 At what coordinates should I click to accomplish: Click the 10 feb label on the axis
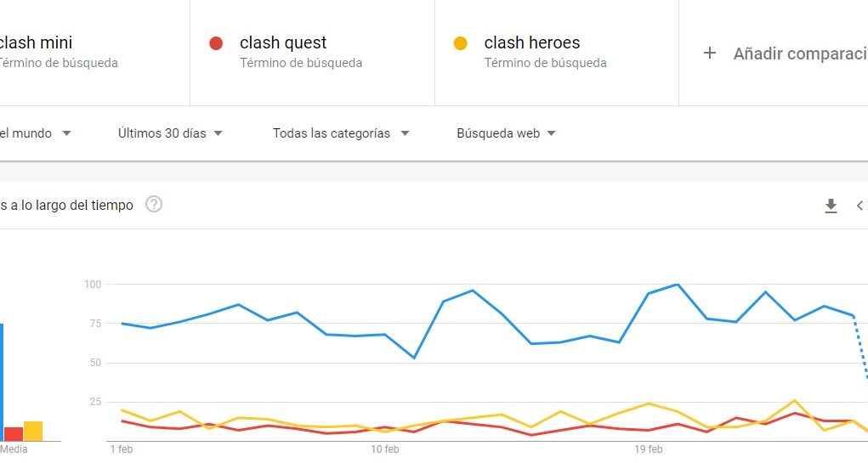click(x=385, y=449)
